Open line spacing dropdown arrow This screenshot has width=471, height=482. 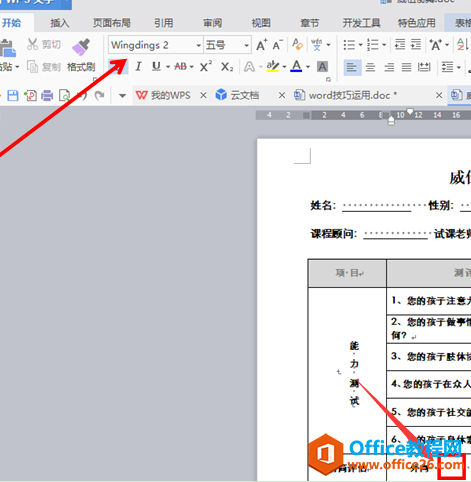click(x=459, y=68)
